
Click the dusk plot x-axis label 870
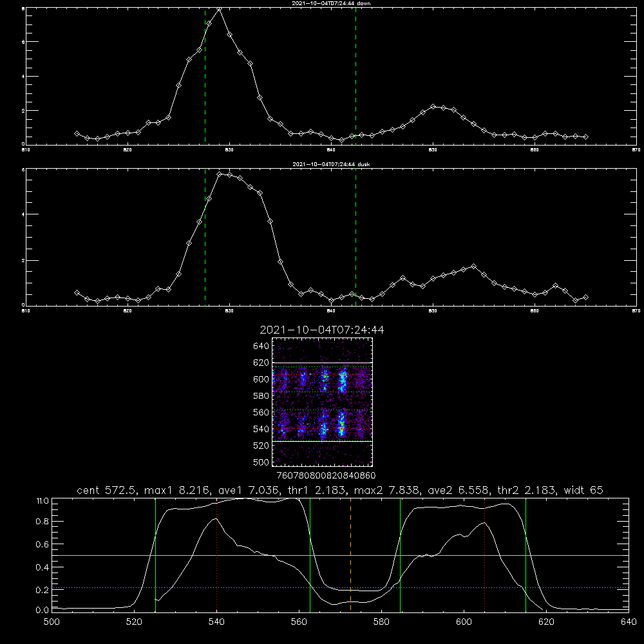tap(636, 311)
